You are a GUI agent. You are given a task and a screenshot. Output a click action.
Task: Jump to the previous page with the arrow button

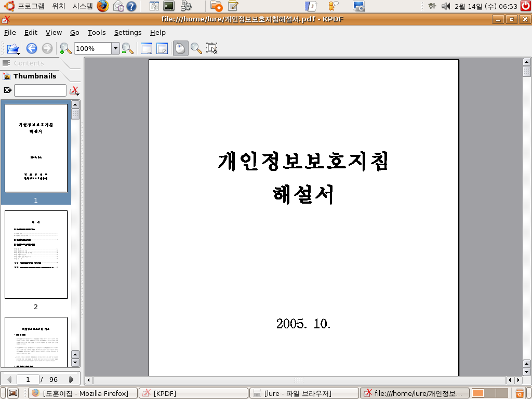coord(9,379)
